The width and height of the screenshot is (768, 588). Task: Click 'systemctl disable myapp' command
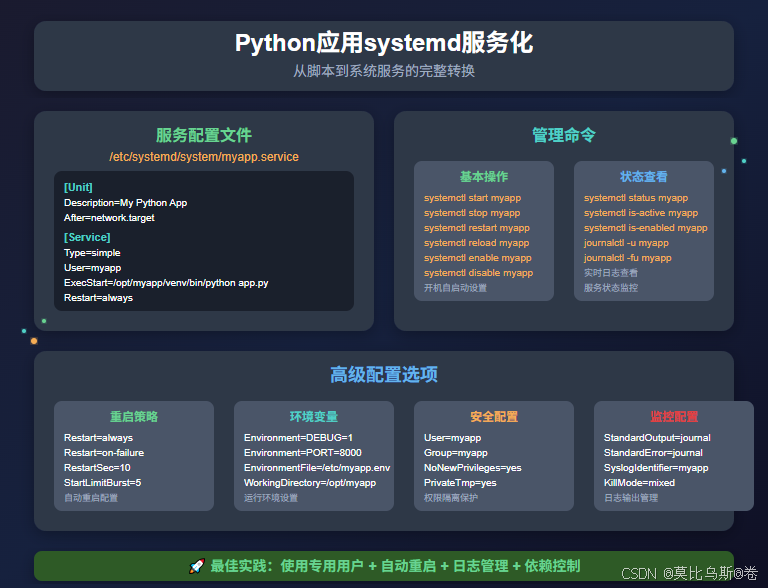[x=479, y=273]
